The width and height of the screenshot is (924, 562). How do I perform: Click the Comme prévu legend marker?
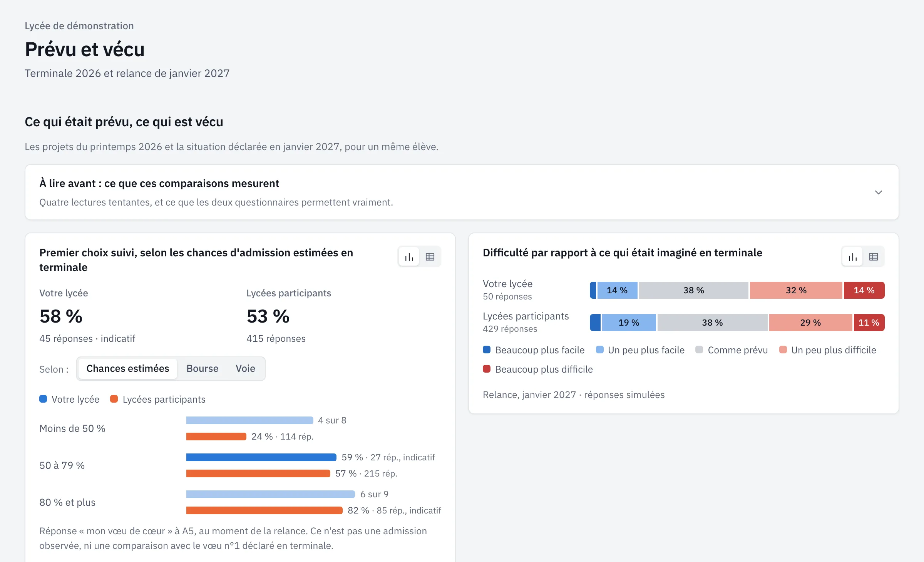(x=699, y=350)
